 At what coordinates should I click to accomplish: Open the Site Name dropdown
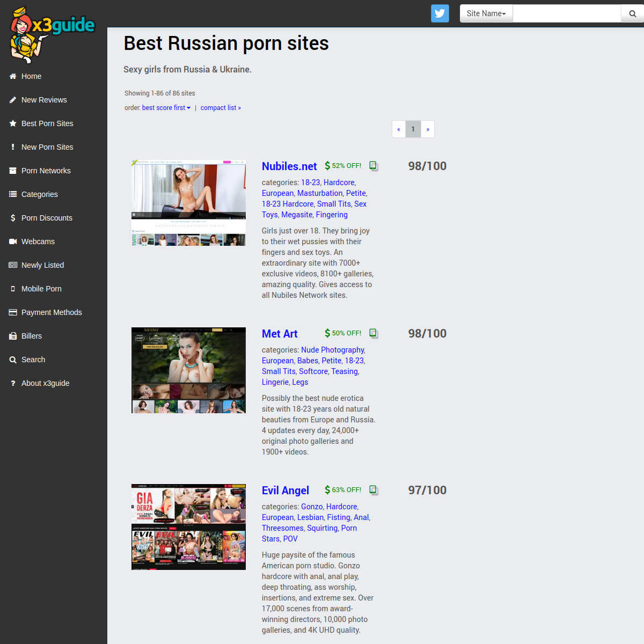[486, 13]
